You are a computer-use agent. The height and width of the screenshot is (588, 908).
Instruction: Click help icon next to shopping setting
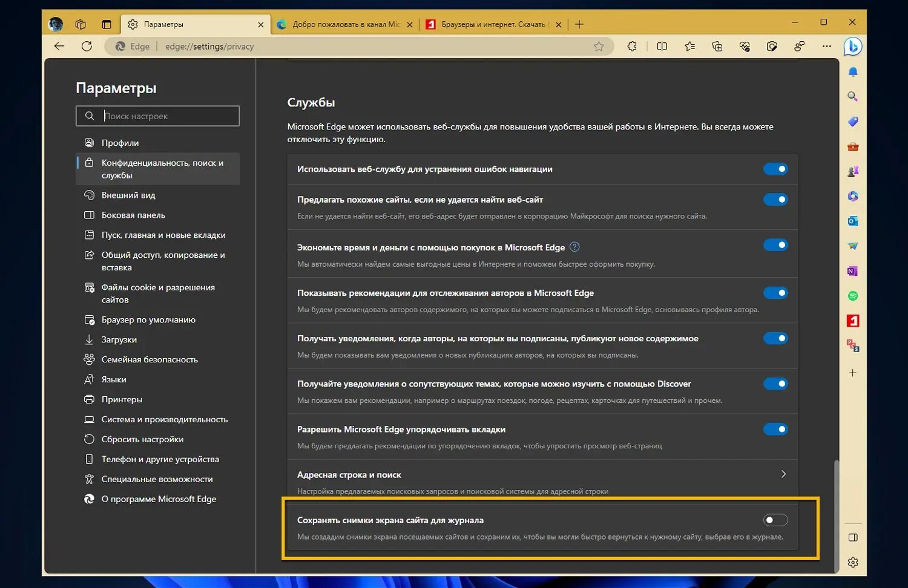click(575, 247)
